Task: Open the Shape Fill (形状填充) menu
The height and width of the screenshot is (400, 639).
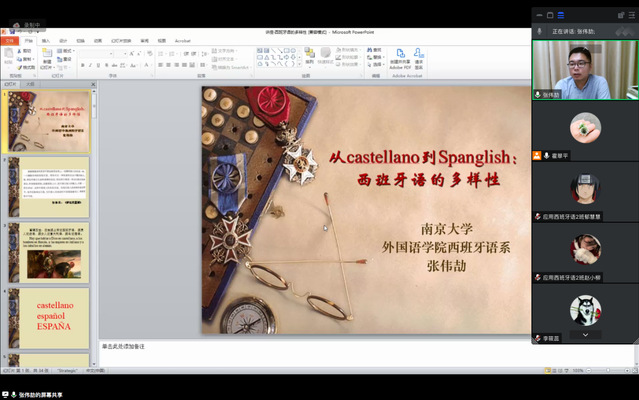Action: point(348,50)
